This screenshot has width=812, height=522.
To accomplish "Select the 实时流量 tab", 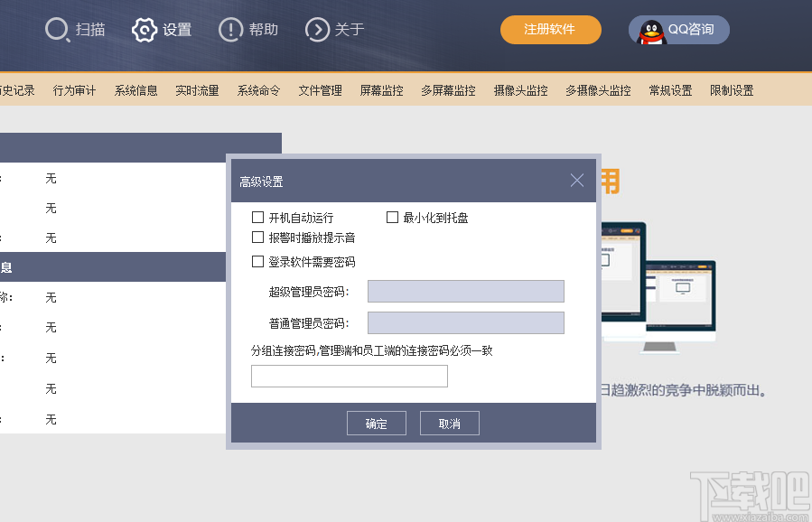I will coord(197,90).
